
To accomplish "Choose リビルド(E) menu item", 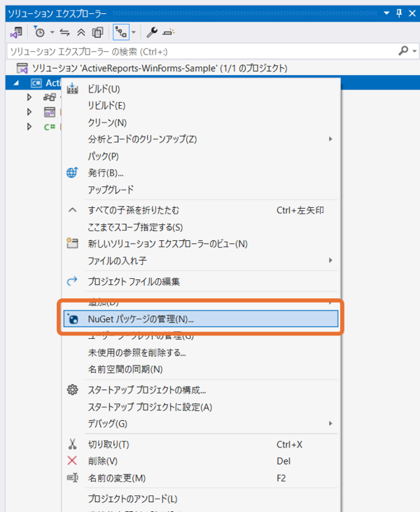I will coord(201,106).
